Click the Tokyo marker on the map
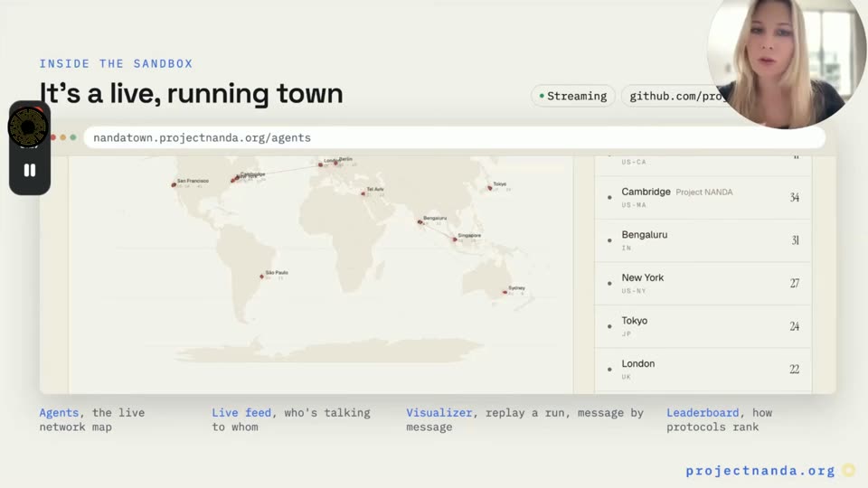 490,188
